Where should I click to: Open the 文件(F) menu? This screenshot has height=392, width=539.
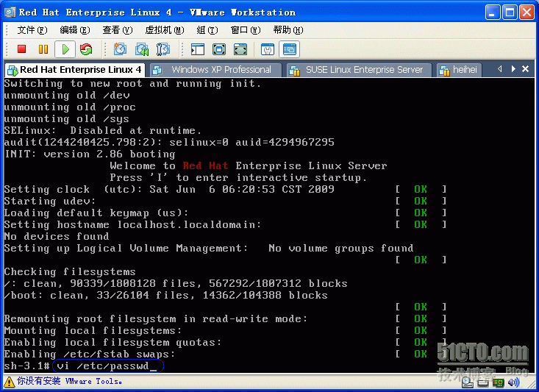32,30
